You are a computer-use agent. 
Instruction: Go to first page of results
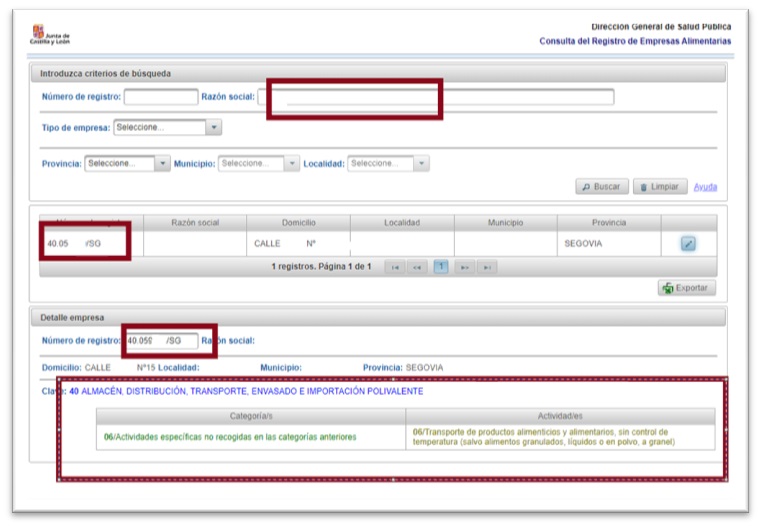point(395,268)
